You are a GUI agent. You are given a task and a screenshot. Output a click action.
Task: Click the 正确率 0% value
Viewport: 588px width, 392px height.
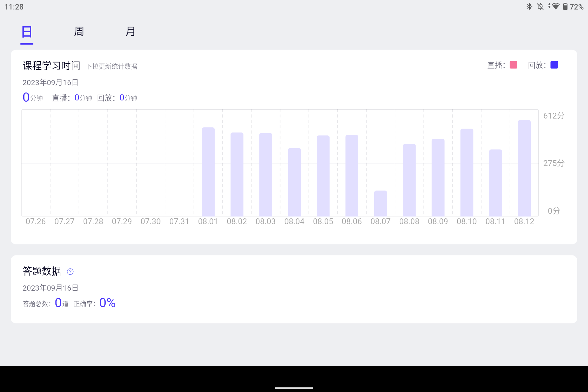[95, 303]
